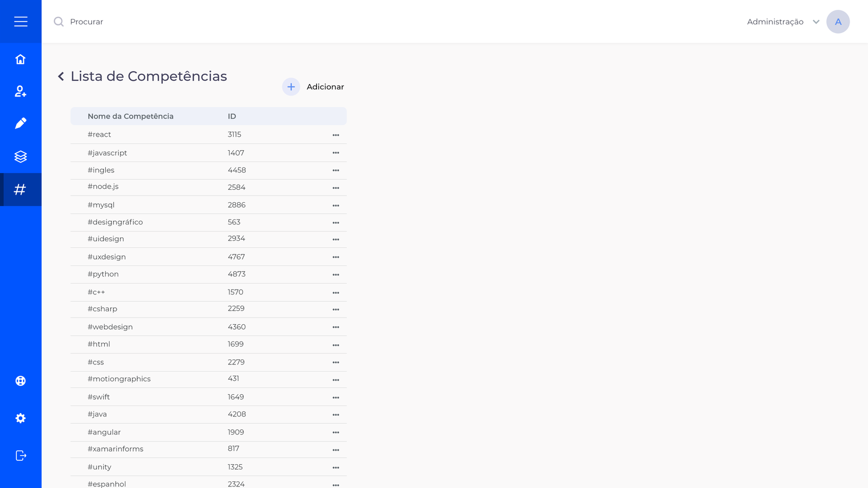Click the plus icon to add competência
Image resolution: width=868 pixels, height=488 pixels.
(x=291, y=87)
